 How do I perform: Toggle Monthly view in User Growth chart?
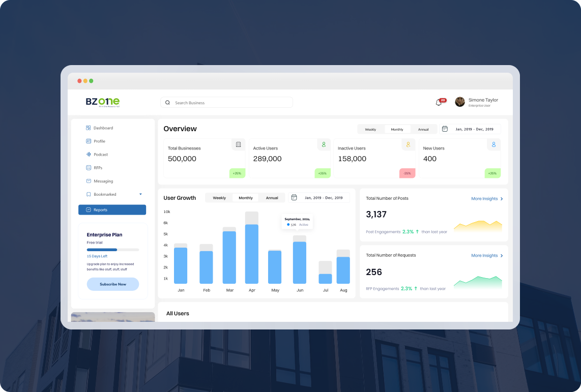pyautogui.click(x=245, y=198)
